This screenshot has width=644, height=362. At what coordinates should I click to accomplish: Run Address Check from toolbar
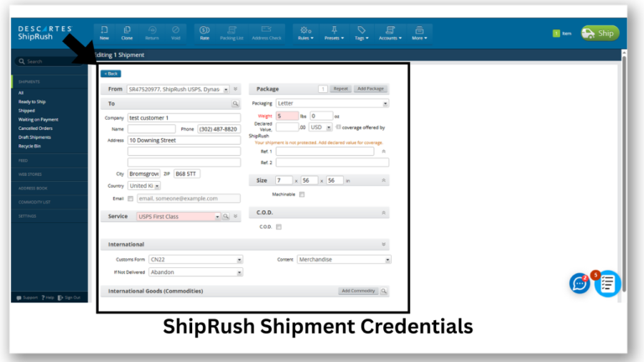267,33
